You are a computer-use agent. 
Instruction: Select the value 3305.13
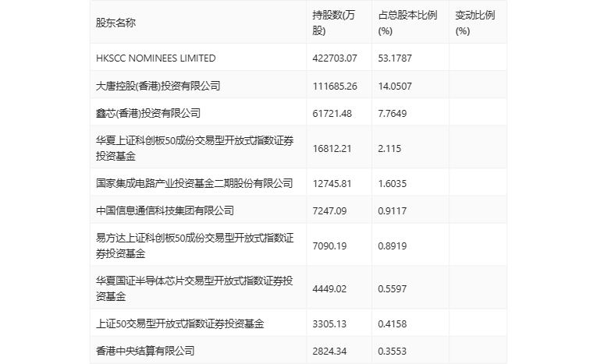(x=329, y=324)
